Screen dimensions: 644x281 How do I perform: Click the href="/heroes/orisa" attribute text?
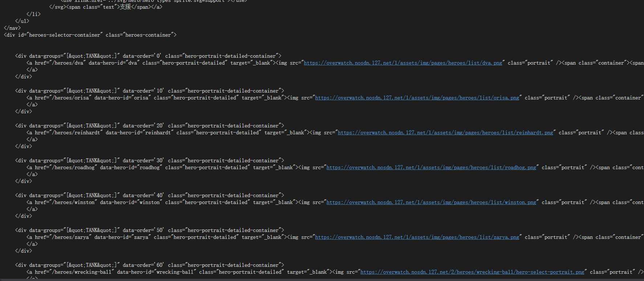point(63,98)
